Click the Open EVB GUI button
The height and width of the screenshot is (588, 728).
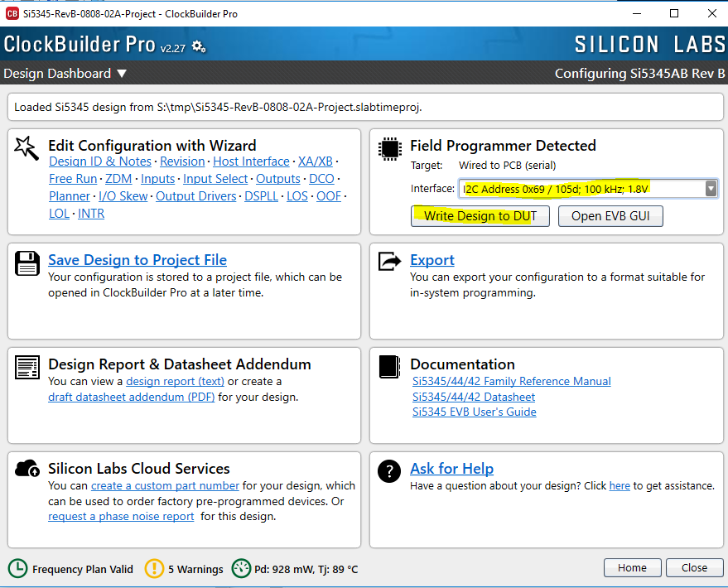pyautogui.click(x=610, y=216)
